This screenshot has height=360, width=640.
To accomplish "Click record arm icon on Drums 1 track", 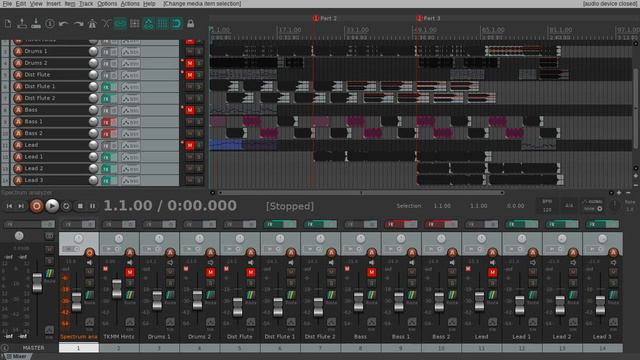I will pyautogui.click(x=18, y=51).
